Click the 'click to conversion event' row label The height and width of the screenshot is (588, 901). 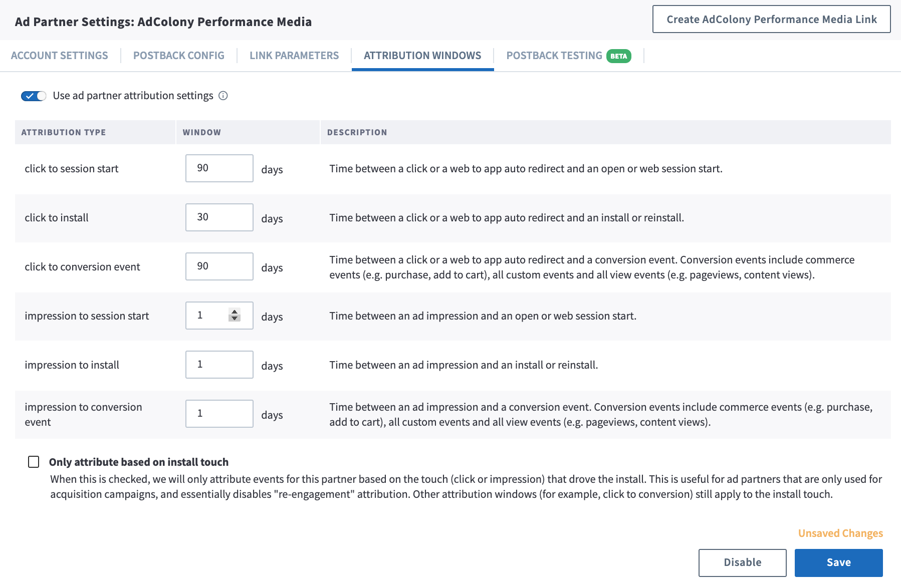83,267
